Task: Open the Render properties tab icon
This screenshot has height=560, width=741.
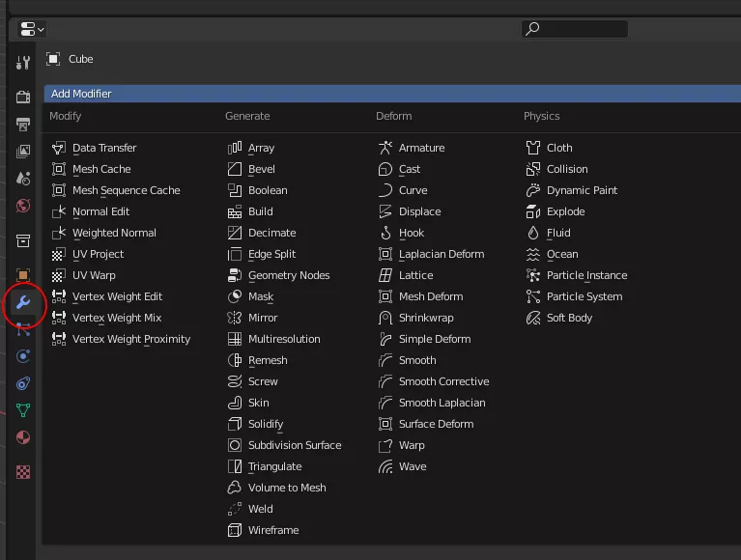Action: click(x=23, y=97)
